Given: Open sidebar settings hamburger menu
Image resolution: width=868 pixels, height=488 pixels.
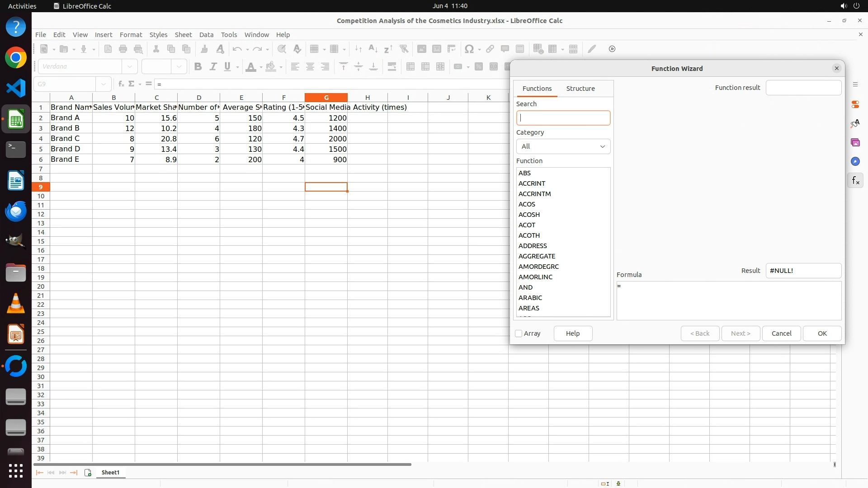Looking at the screenshot, I should coord(855,84).
